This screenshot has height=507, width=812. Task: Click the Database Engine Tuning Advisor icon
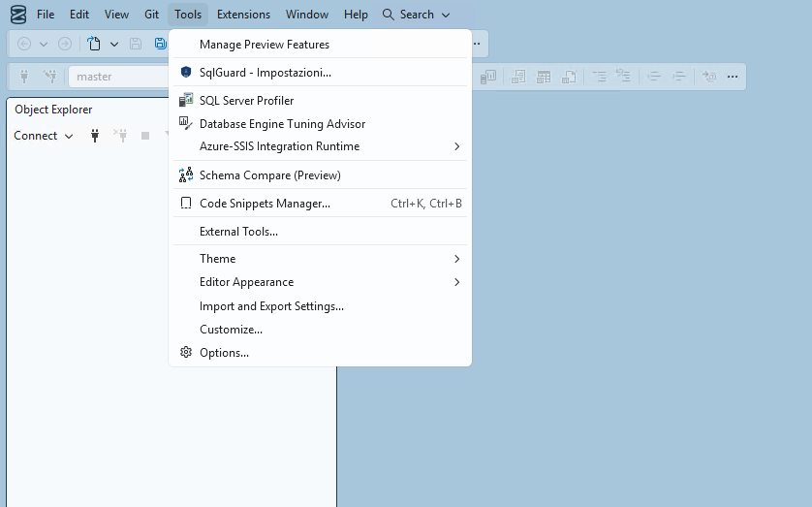tap(186, 123)
